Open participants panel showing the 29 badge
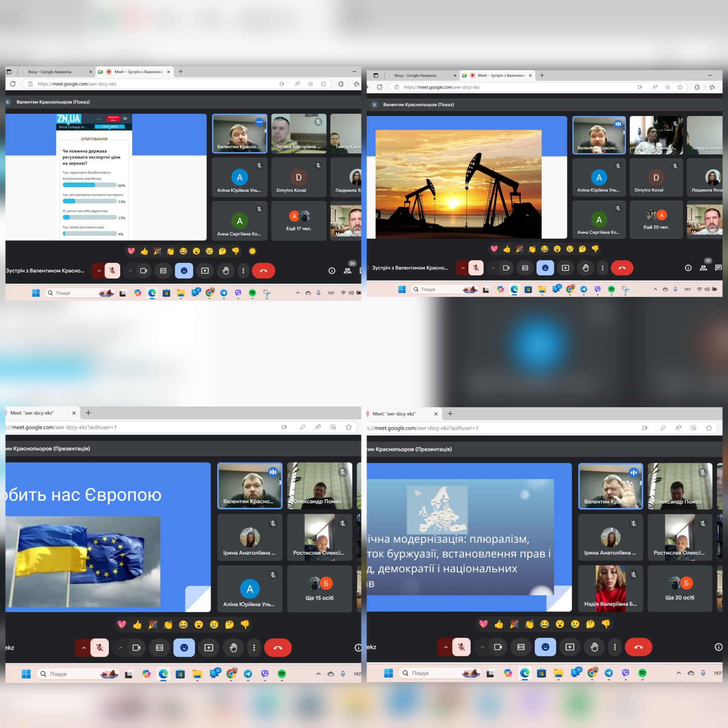 (x=703, y=268)
